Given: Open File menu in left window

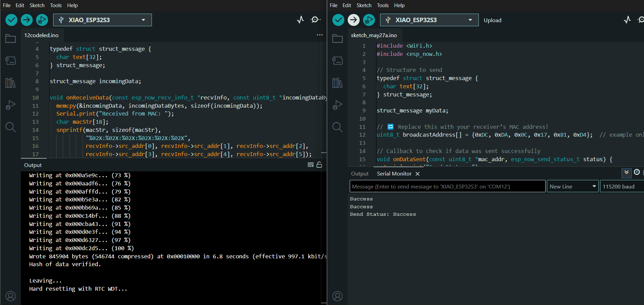Looking at the screenshot, I should click(x=7, y=5).
